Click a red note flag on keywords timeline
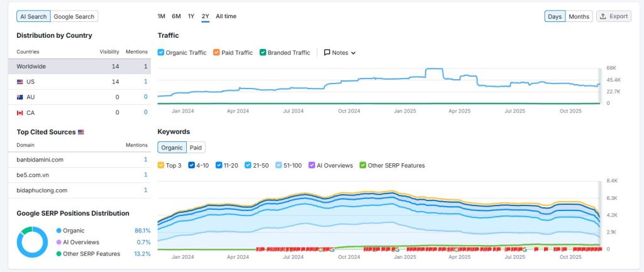Image resolution: width=644 pixels, height=272 pixels. click(x=377, y=249)
